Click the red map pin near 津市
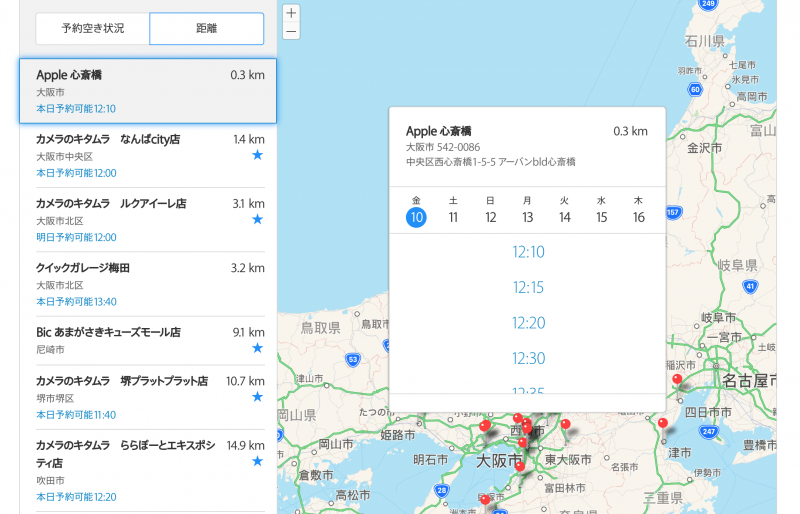Screen dimensions: 800x514 (x=663, y=423)
